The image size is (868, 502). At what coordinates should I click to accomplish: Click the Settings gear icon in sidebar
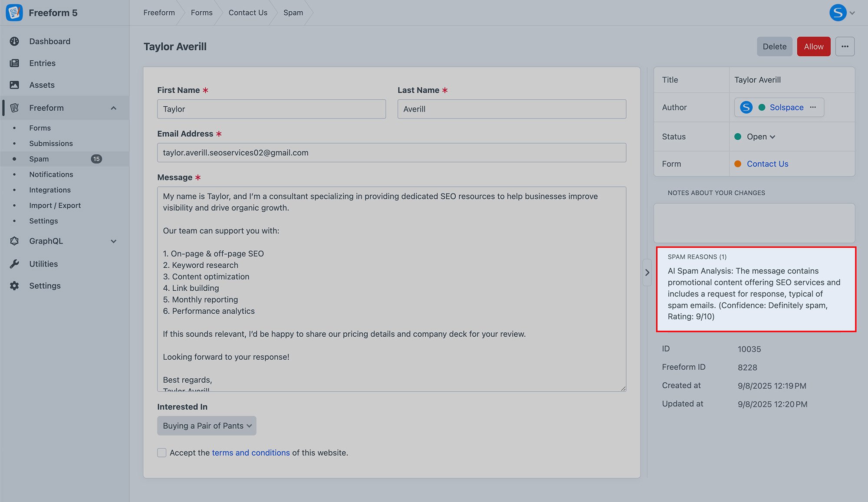point(14,286)
